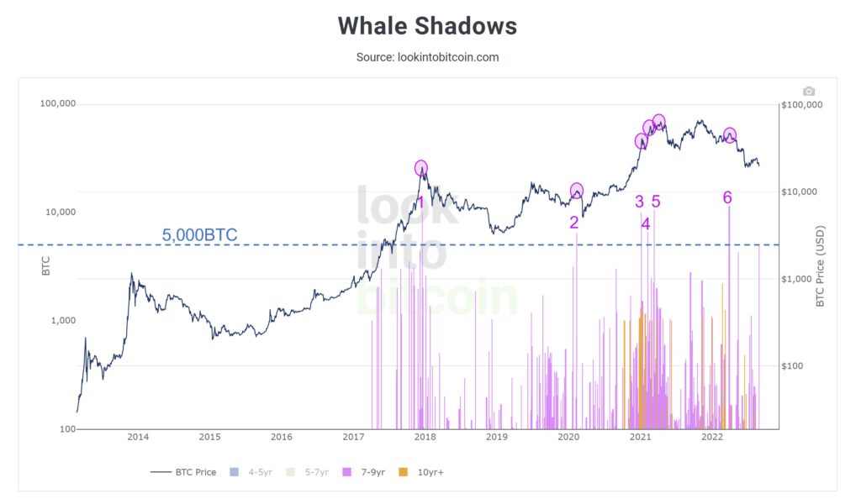
Task: Click the 2018 x-axis tick label
Action: click(x=425, y=437)
